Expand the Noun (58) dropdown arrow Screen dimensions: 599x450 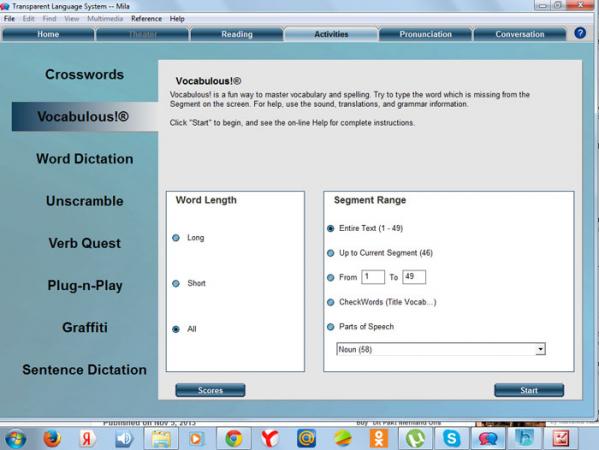(540, 349)
